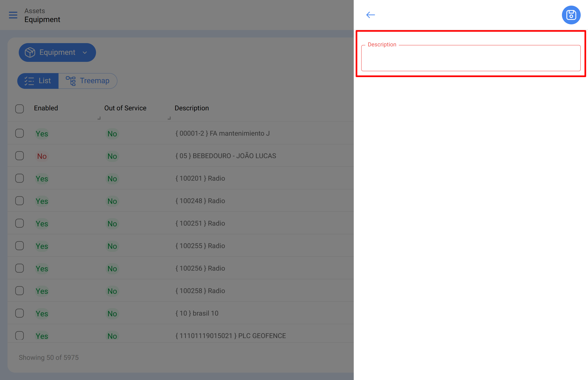Click '{ 100255 } Radio' description
Viewport: 588px width, 380px height.
(200, 246)
